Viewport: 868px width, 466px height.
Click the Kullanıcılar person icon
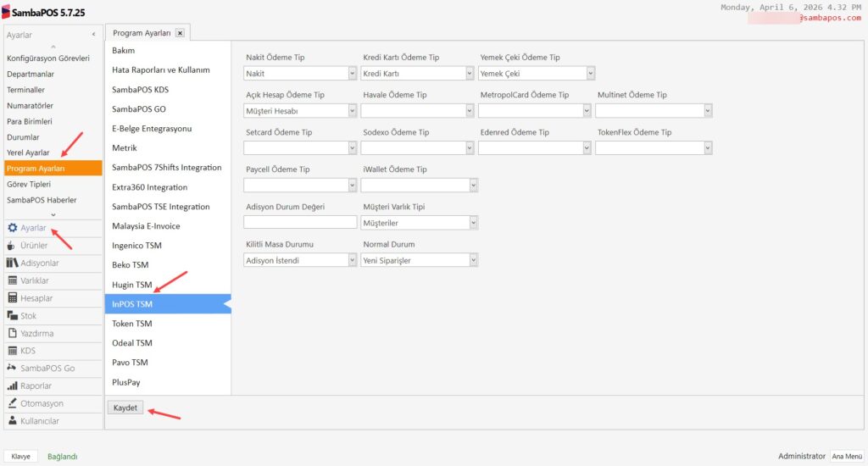(13, 421)
